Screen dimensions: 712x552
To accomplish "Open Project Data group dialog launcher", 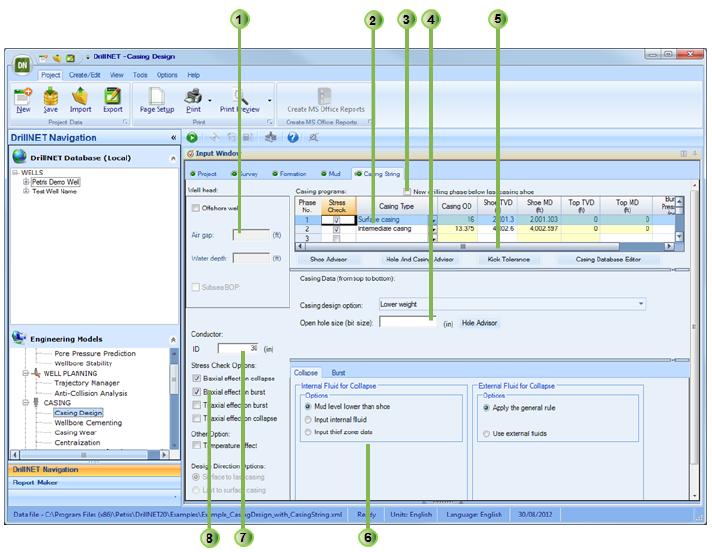I will [125, 122].
